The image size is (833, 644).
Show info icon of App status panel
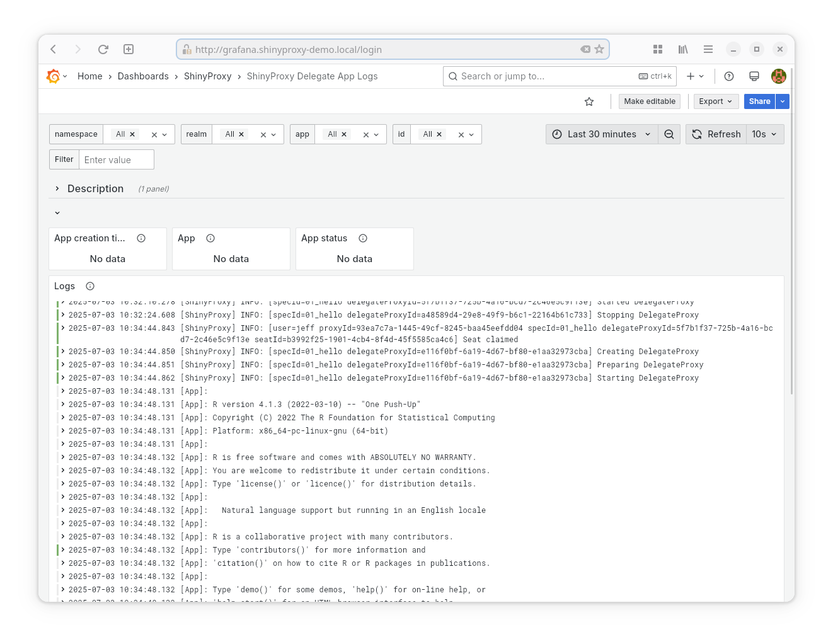tap(363, 238)
